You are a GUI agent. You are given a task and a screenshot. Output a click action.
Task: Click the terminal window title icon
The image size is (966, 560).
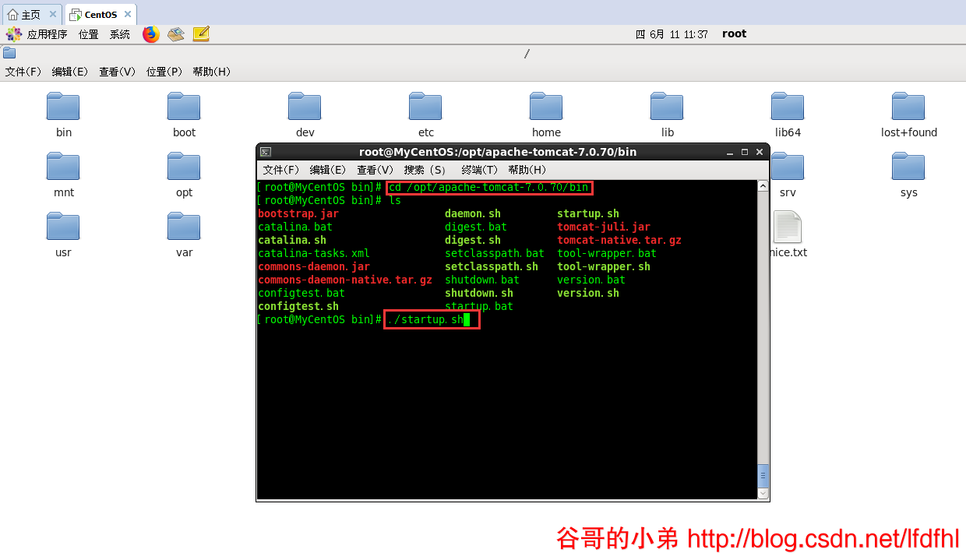265,152
